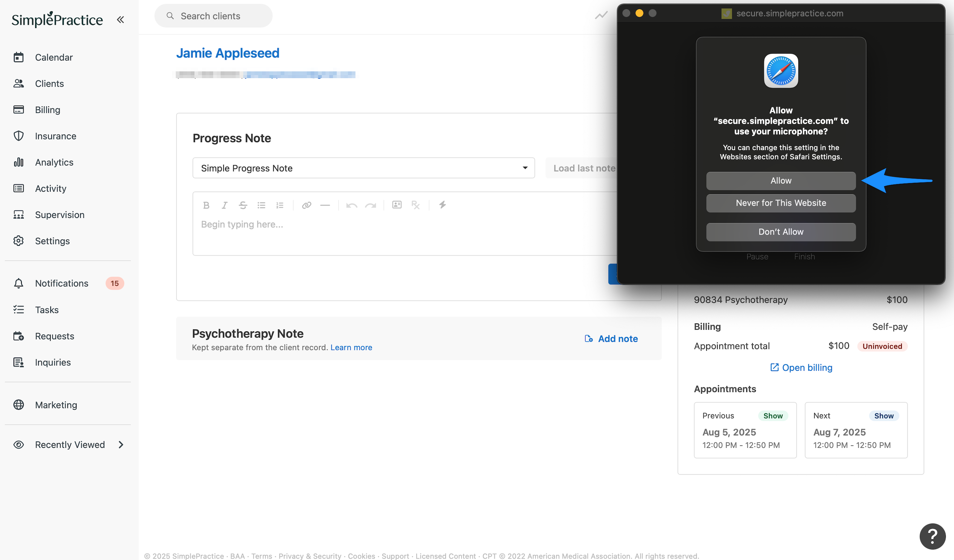954x560 pixels.
Task: Click the redo arrow icon
Action: pyautogui.click(x=371, y=205)
